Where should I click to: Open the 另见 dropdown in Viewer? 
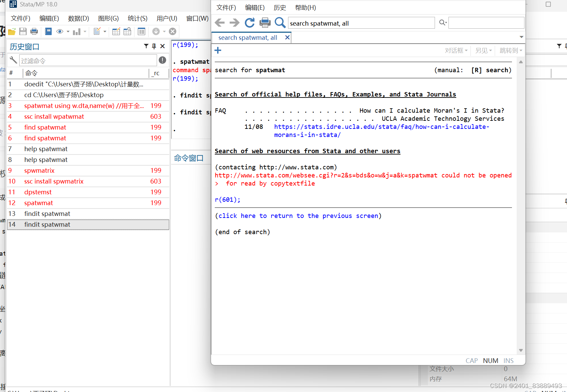484,51
